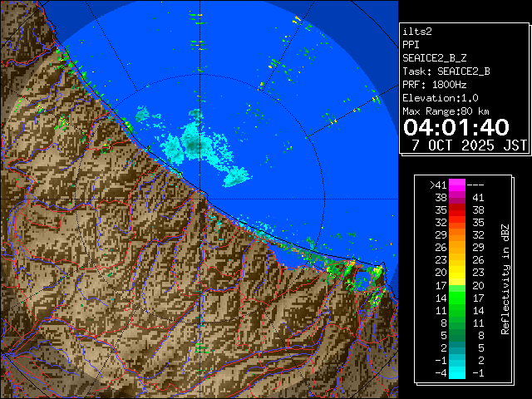Click the SEAICE2_B_Z product label

coord(433,57)
